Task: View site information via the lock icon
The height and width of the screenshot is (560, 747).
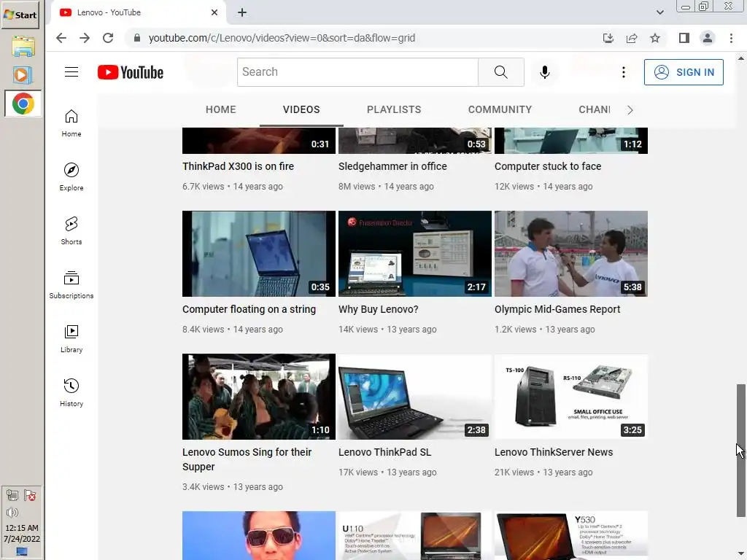Action: pyautogui.click(x=137, y=38)
